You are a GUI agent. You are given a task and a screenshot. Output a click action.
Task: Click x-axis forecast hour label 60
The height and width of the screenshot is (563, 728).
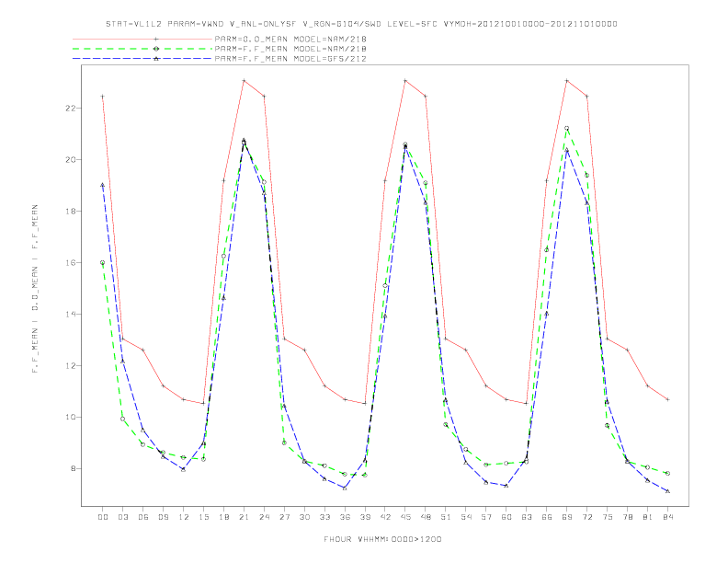pyautogui.click(x=506, y=517)
